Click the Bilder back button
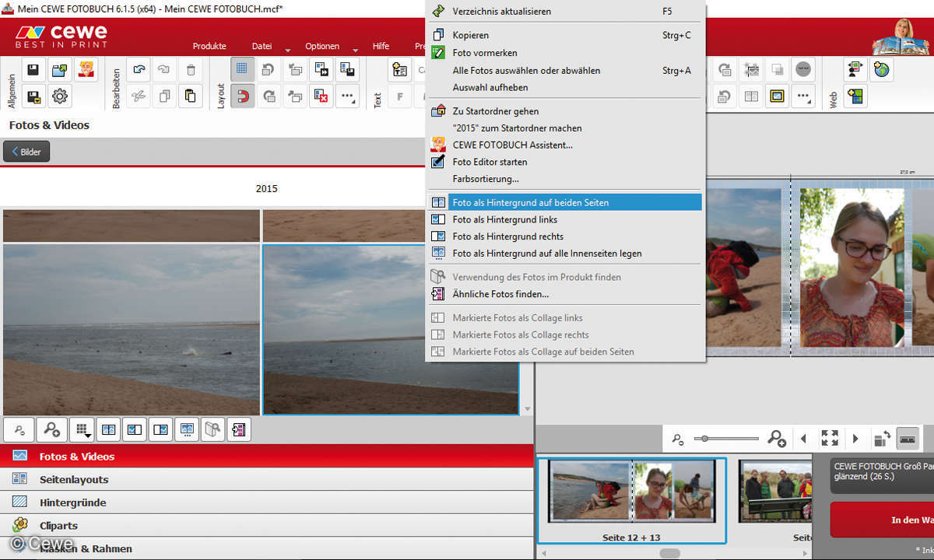 click(26, 152)
